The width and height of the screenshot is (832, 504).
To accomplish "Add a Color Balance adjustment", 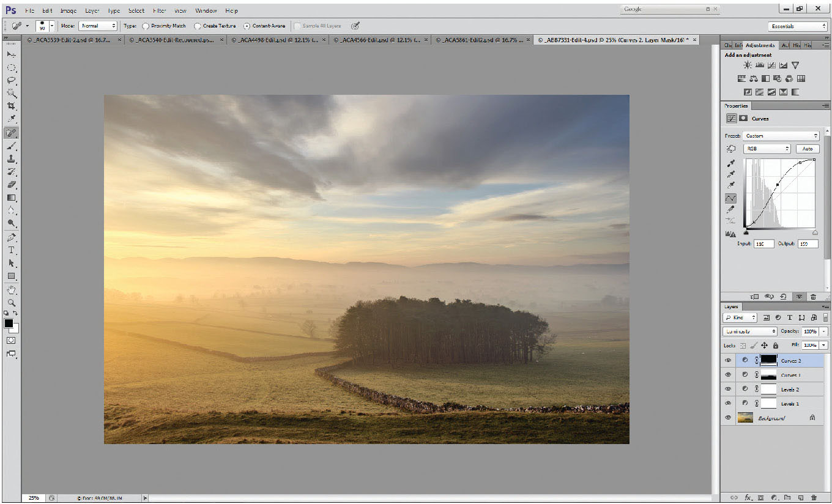I will [753, 78].
